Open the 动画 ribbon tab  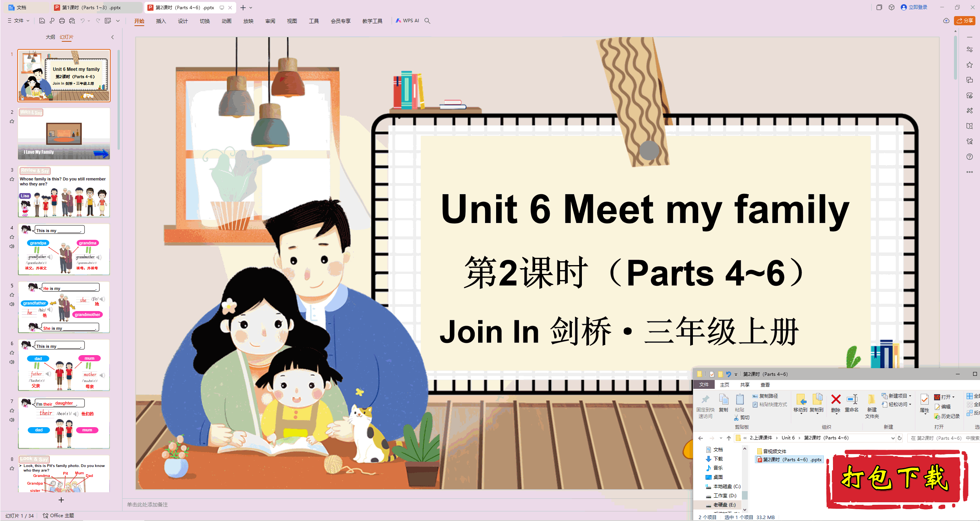[227, 21]
